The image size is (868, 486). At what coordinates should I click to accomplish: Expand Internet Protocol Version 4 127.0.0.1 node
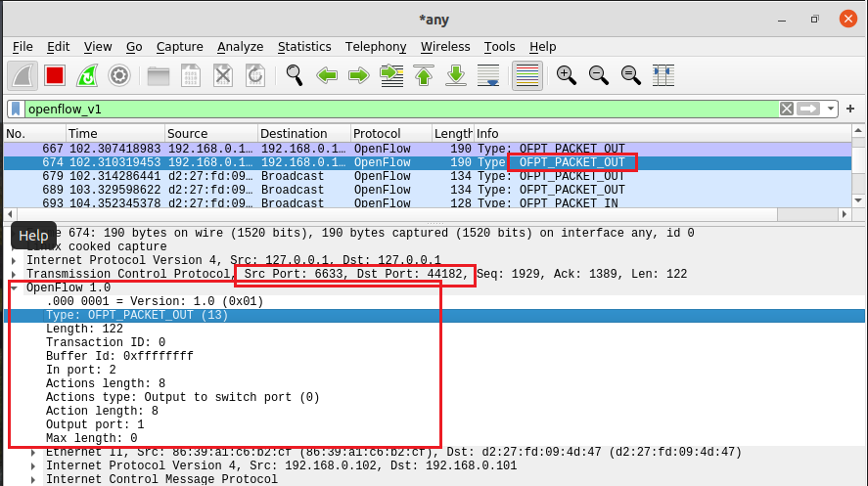tap(15, 260)
